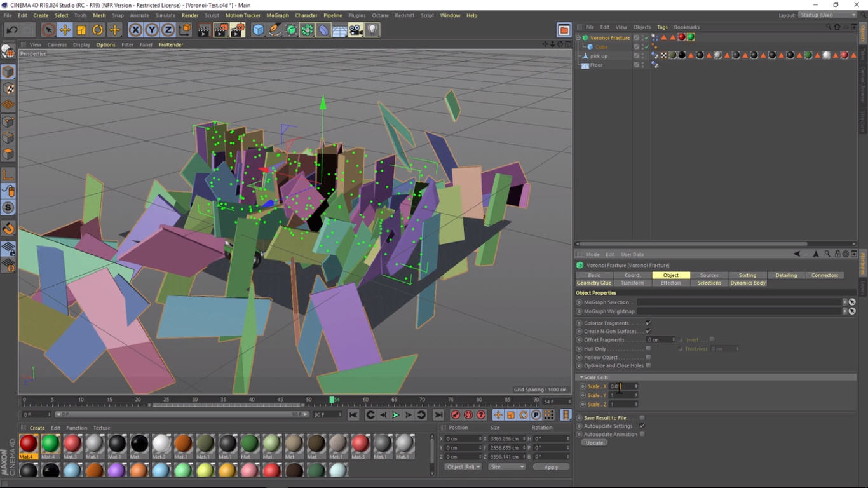Activate the Move tool
Image resolution: width=868 pixels, height=488 pixels.
65,30
